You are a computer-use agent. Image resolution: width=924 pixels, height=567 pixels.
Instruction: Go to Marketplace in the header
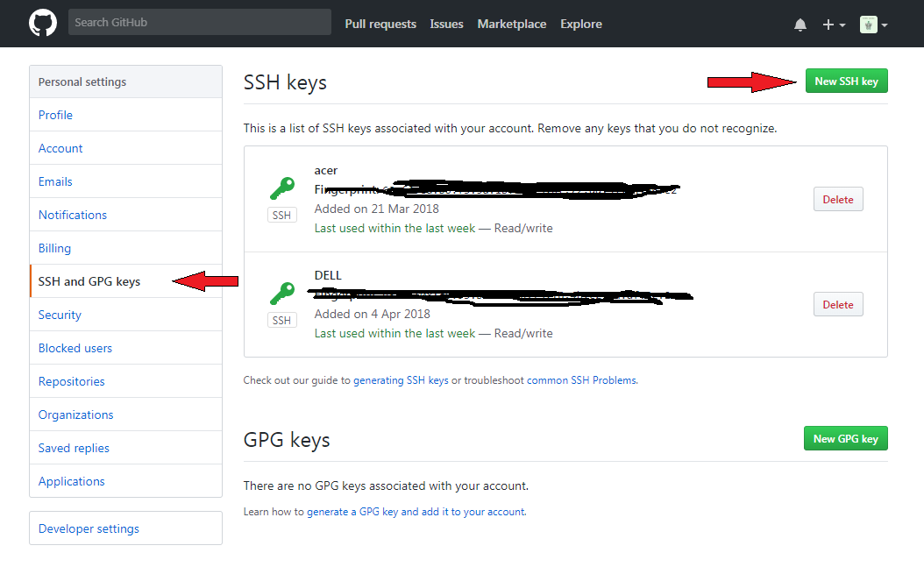coord(512,24)
